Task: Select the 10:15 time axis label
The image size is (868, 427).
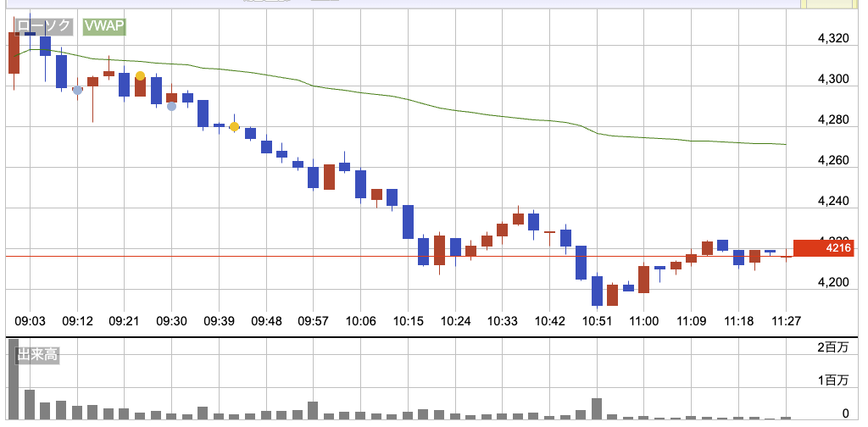Action: (x=409, y=321)
